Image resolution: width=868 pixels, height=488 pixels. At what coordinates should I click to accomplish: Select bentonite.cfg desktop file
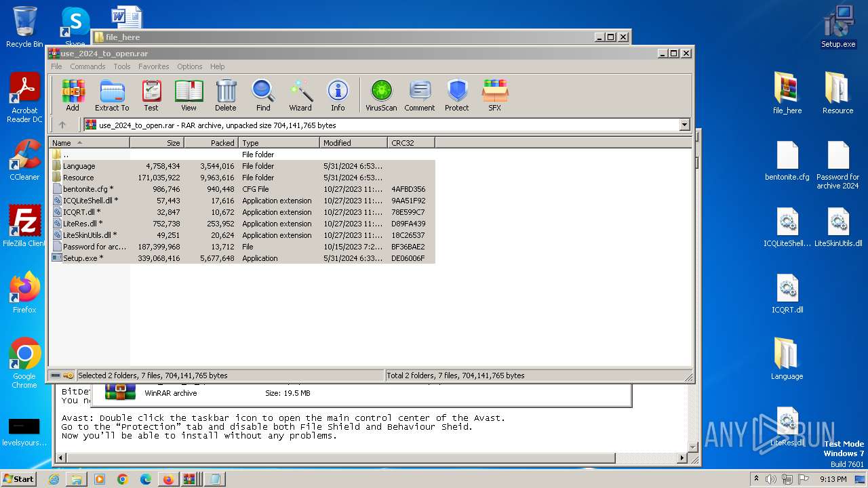point(787,161)
